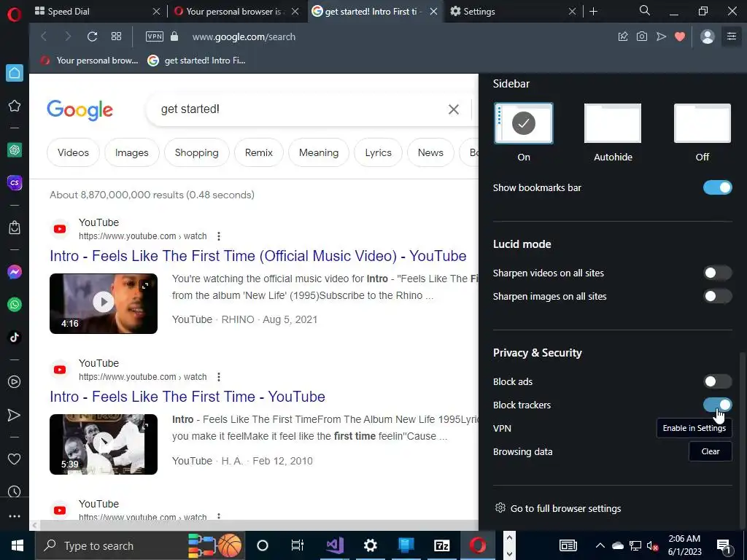
Task: Select sidebar Autohide option
Action: pyautogui.click(x=613, y=123)
